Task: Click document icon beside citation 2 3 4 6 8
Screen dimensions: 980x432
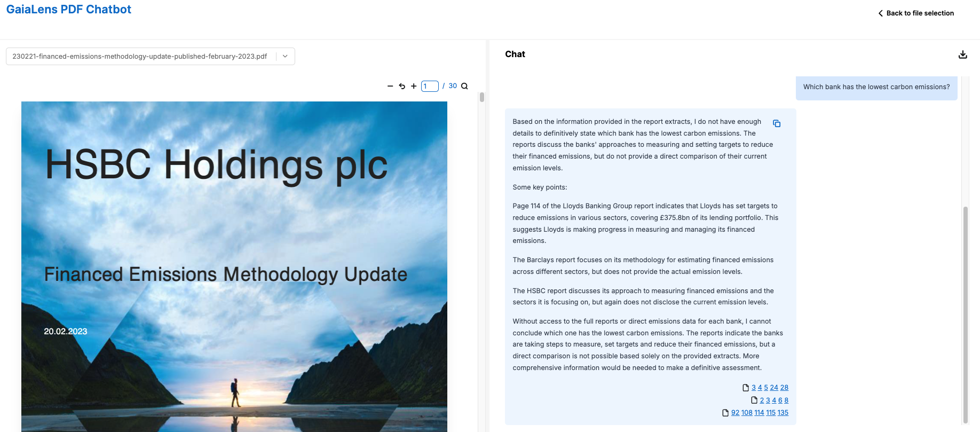Action: coord(754,400)
